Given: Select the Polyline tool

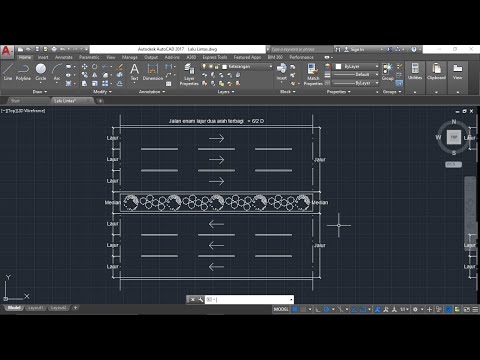Looking at the screenshot, I should [x=23, y=72].
